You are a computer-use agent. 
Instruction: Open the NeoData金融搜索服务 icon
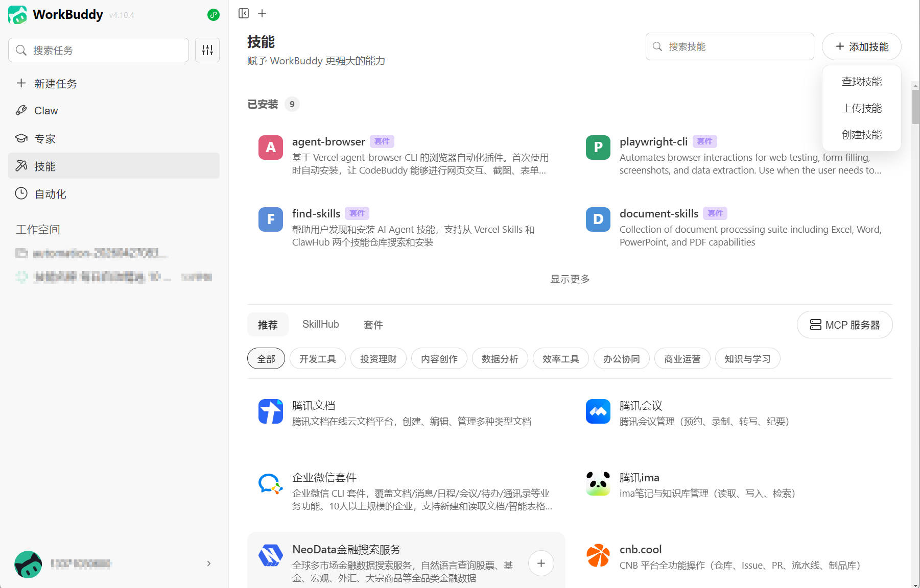(271, 555)
